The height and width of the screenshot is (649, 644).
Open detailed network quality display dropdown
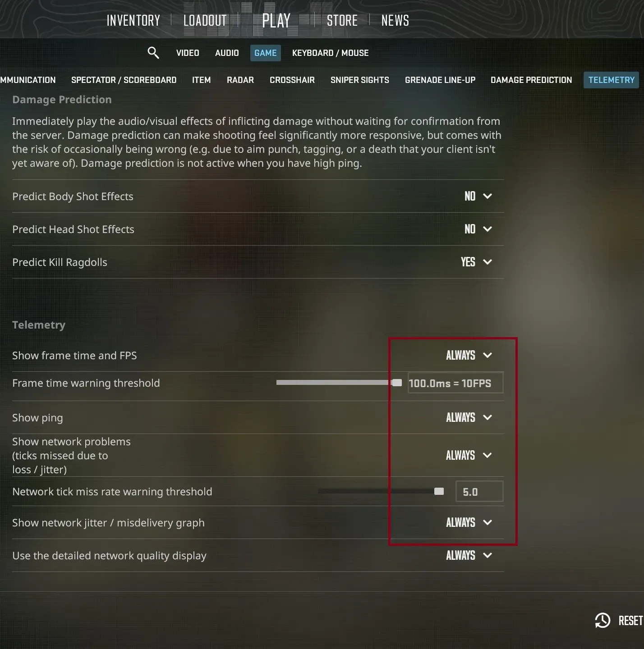[x=469, y=555]
